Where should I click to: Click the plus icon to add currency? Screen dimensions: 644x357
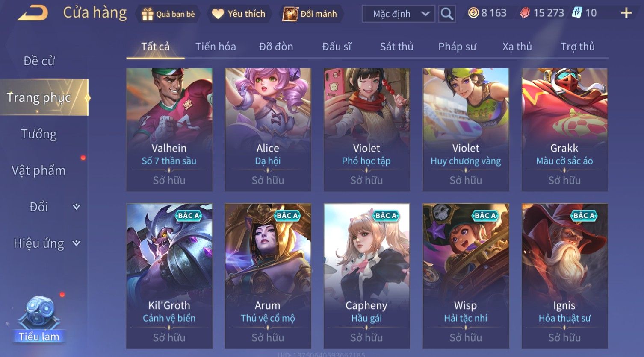[626, 13]
